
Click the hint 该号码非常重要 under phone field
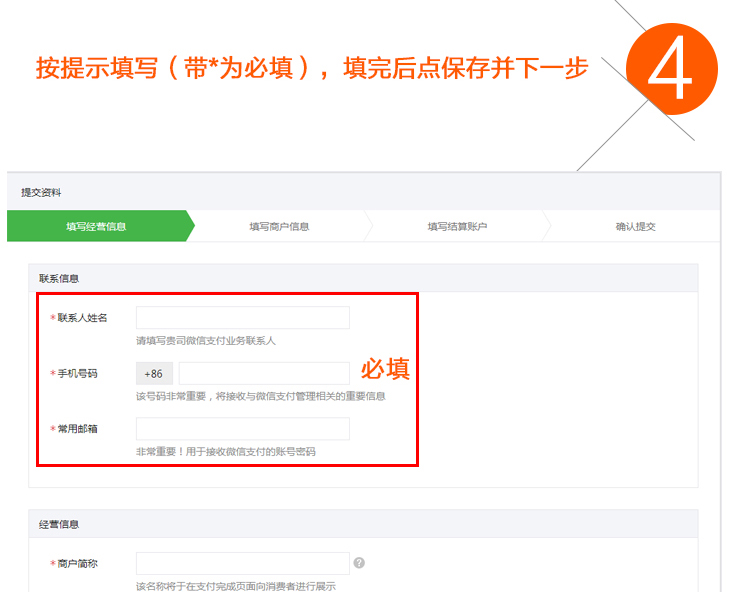pyautogui.click(x=261, y=396)
